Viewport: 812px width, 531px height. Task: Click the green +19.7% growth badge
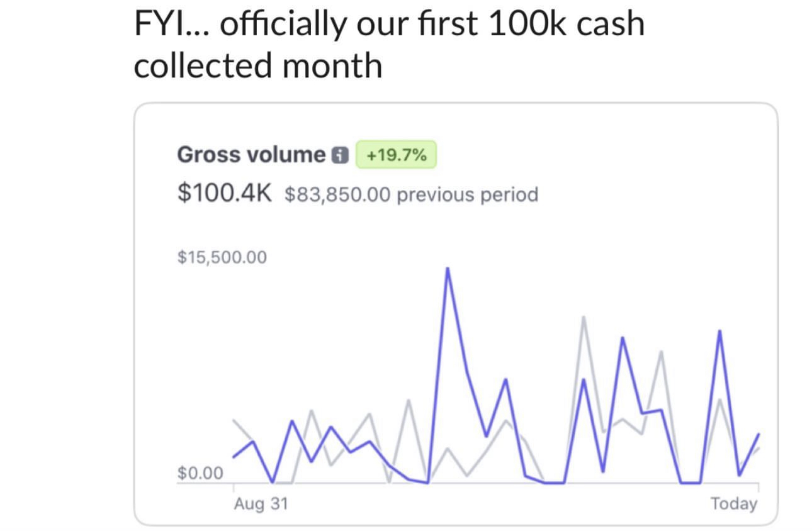(x=396, y=155)
